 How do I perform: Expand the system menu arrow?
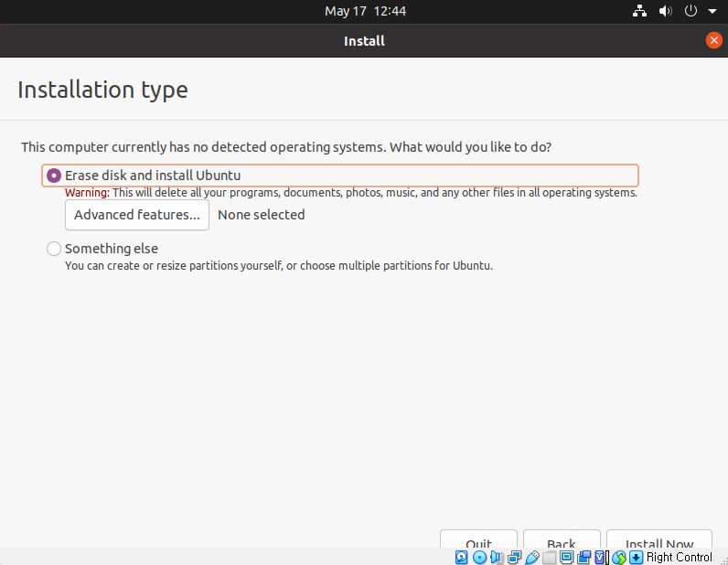tap(712, 11)
